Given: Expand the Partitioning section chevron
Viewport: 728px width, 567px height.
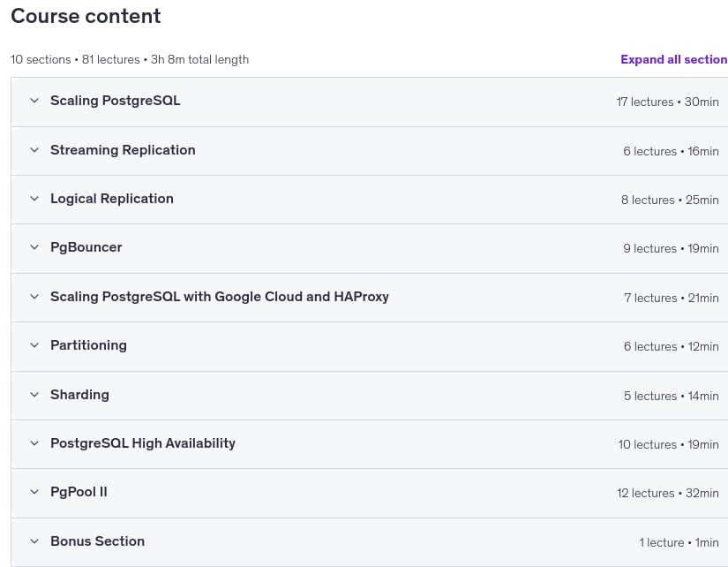Looking at the screenshot, I should [34, 344].
